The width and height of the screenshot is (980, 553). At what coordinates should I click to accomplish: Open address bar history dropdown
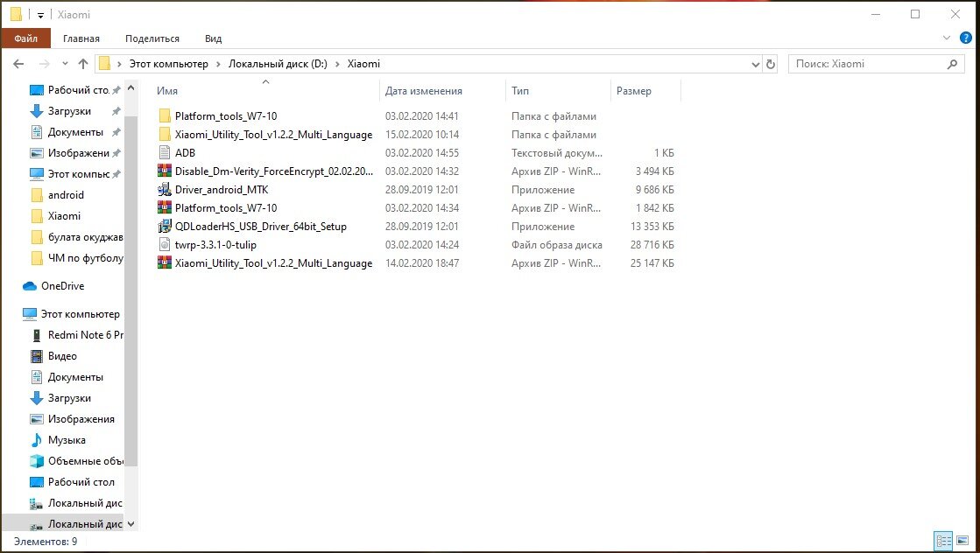[755, 64]
